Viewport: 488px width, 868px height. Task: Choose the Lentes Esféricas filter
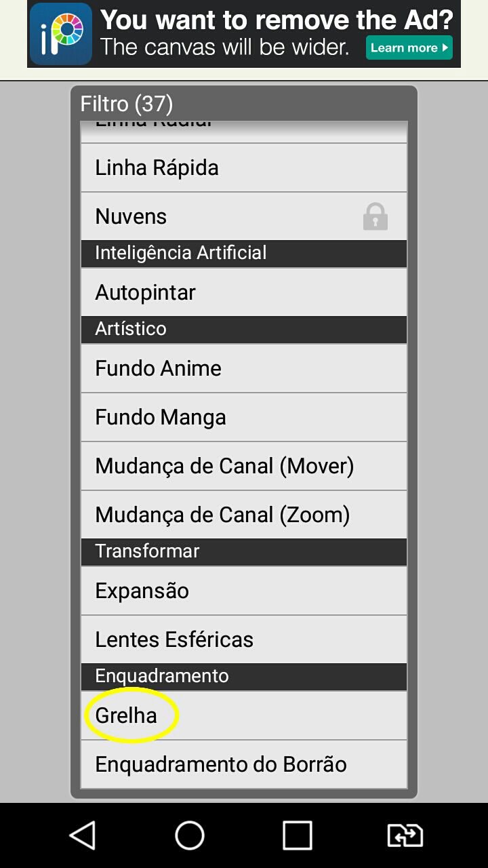(244, 639)
